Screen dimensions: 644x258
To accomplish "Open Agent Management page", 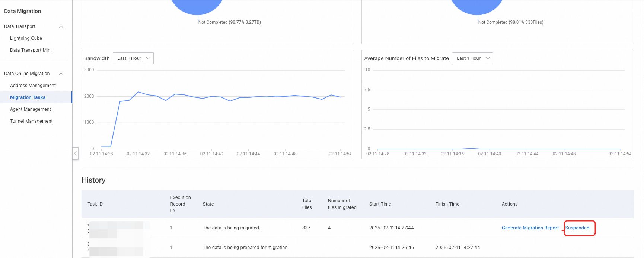I will (31, 109).
